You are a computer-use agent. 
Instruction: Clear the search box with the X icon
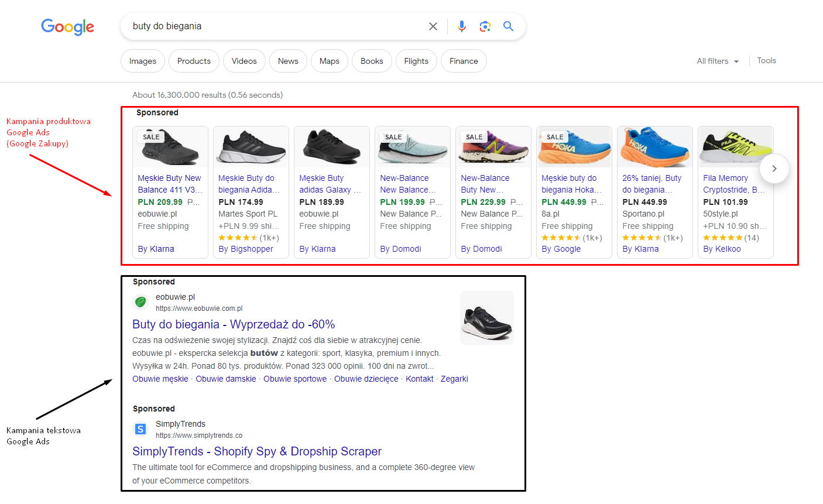click(x=433, y=26)
